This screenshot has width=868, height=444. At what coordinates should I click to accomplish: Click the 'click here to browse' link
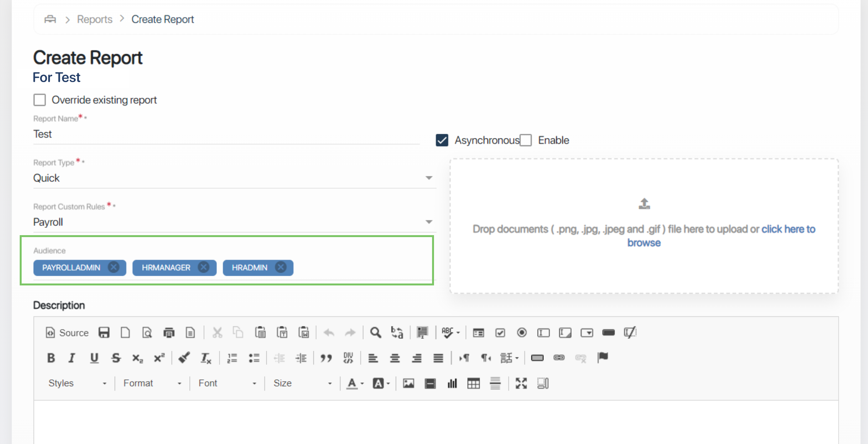point(788,229)
